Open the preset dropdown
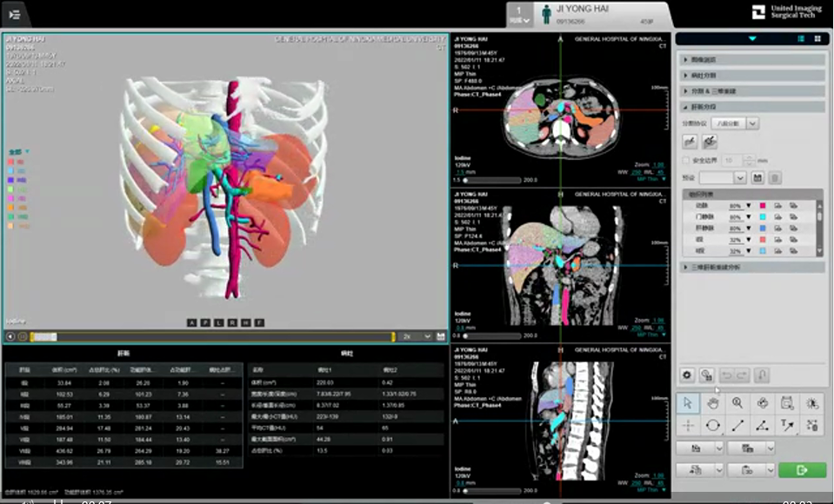This screenshot has width=834, height=504. 723,177
